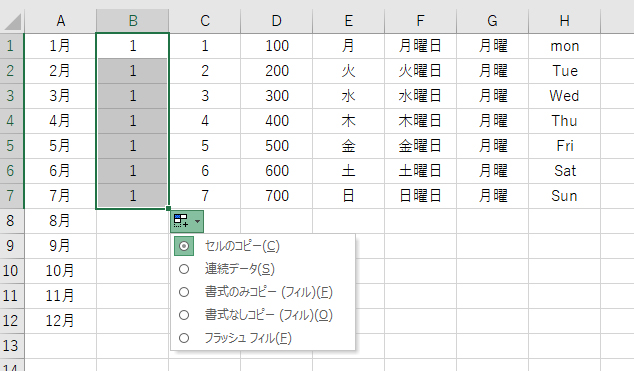Select row 8 header
The image size is (634, 371).
12,221
